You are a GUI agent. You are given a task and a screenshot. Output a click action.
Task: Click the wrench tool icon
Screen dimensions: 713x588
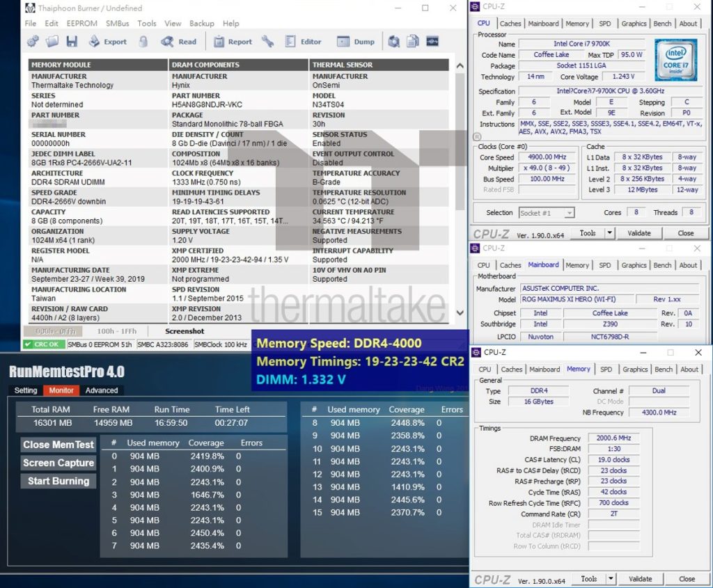click(x=267, y=41)
